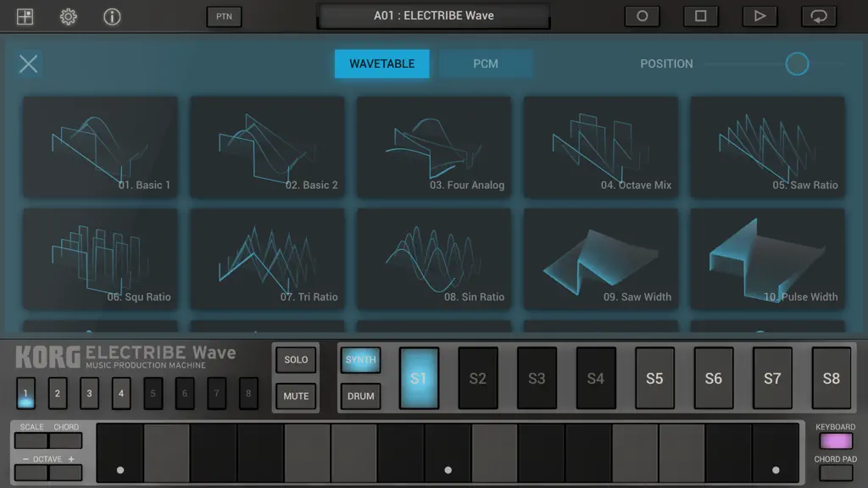Click the record circle button
The width and height of the screenshot is (868, 488).
pyautogui.click(x=643, y=16)
